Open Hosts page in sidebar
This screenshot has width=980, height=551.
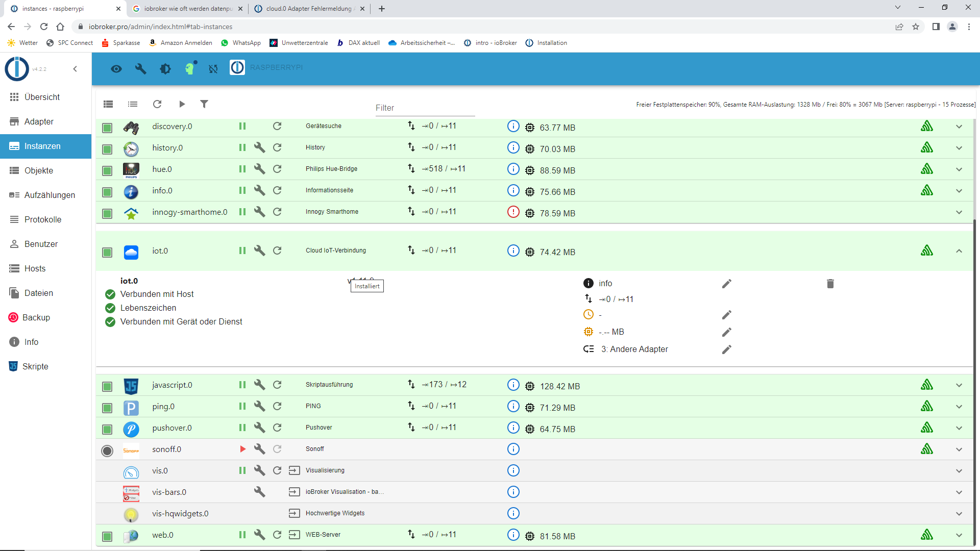(45, 268)
